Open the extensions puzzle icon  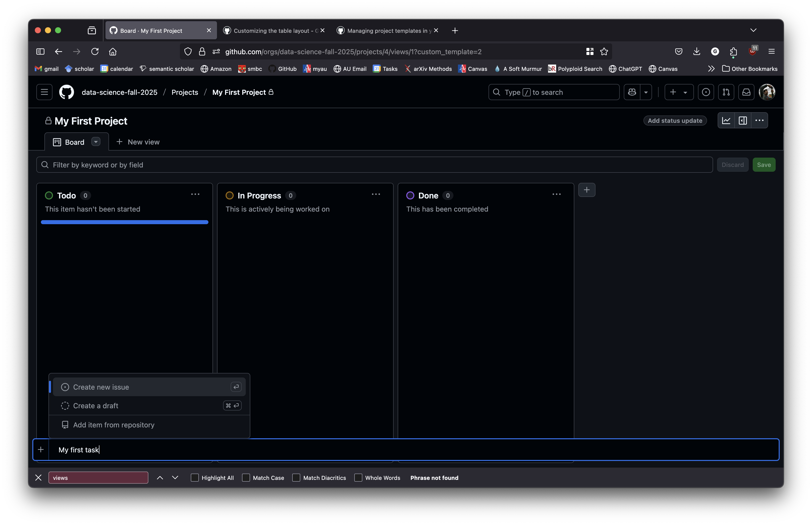[733, 51]
